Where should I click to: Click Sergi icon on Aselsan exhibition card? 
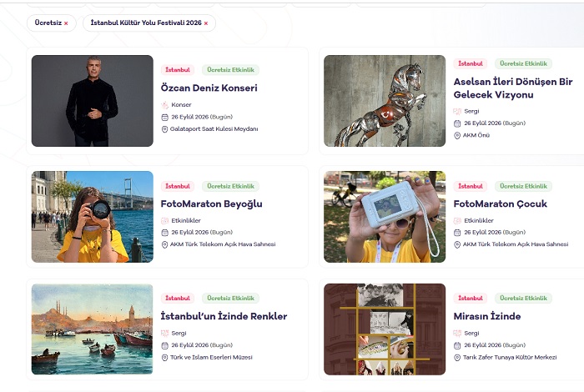point(457,111)
